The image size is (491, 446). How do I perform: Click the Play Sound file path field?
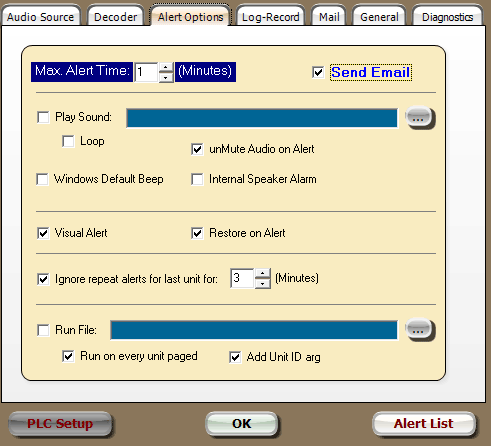tap(262, 118)
